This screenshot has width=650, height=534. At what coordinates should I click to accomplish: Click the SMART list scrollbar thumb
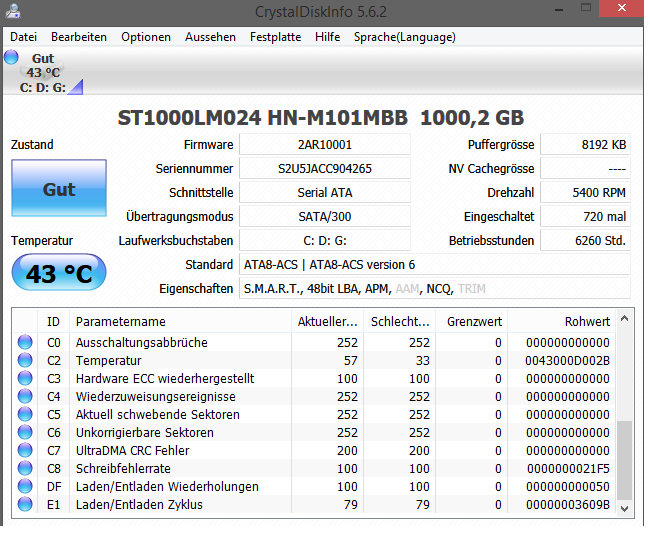(625, 460)
